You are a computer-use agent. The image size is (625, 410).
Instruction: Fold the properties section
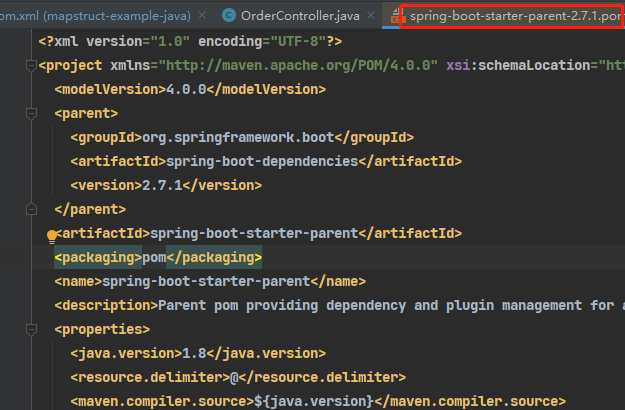pos(30,329)
